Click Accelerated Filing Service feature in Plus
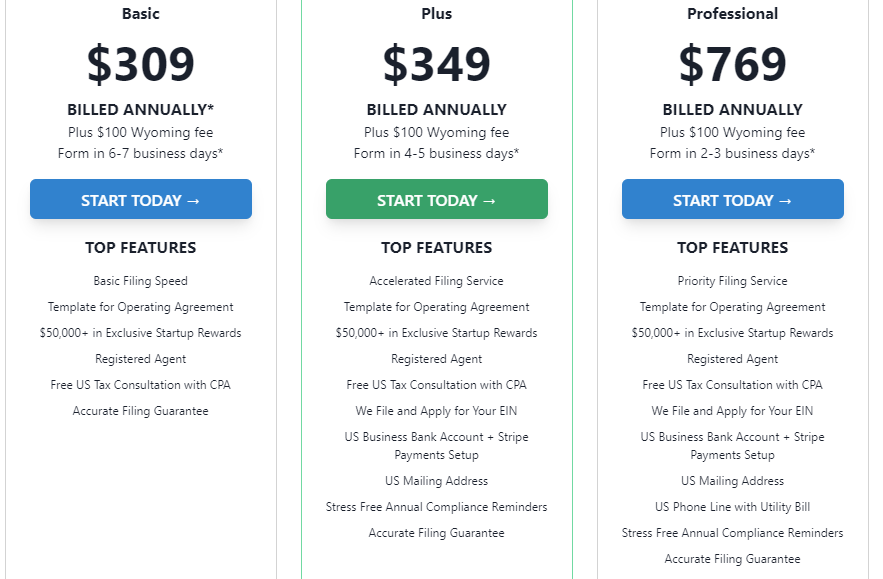 tap(436, 281)
